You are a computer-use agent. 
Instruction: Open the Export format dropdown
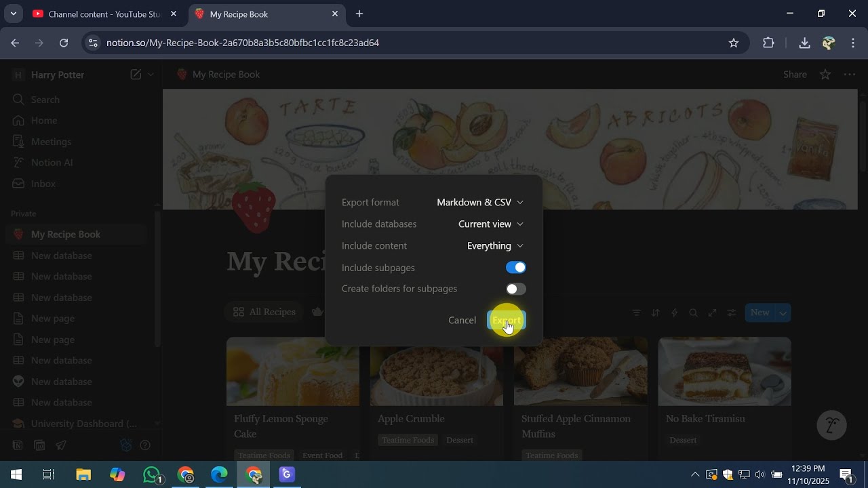click(x=480, y=203)
